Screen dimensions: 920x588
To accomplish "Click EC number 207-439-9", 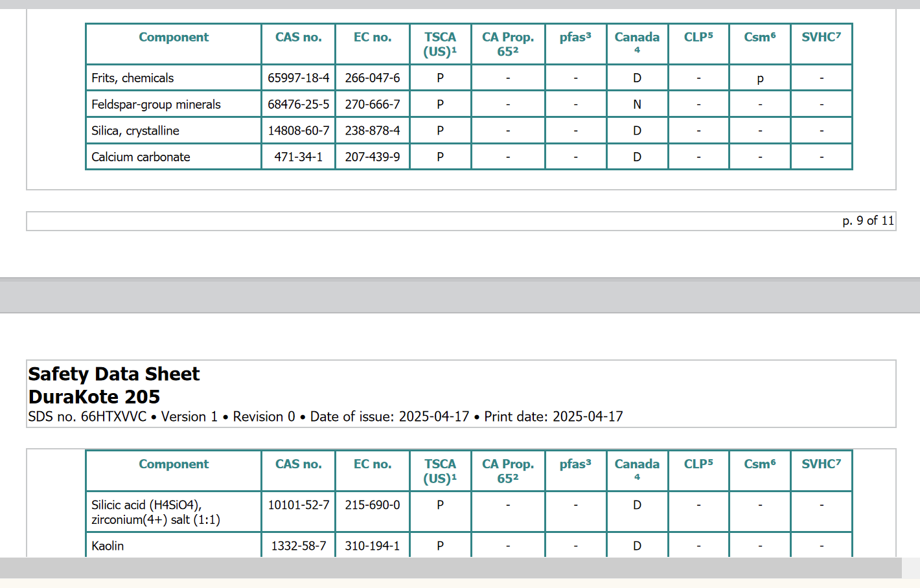I will [373, 157].
